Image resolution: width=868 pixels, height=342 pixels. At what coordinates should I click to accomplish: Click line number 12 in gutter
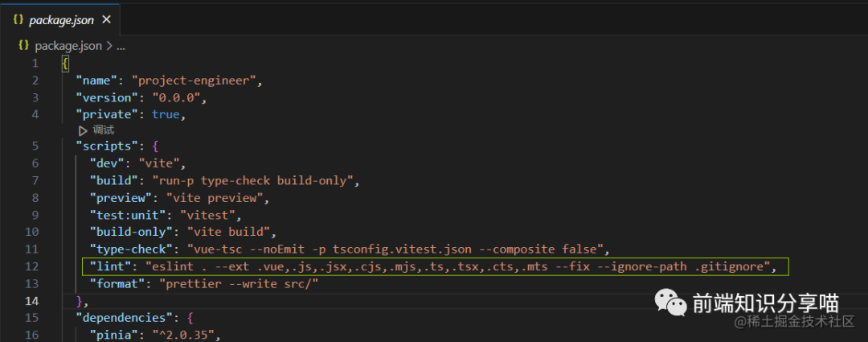[31, 266]
